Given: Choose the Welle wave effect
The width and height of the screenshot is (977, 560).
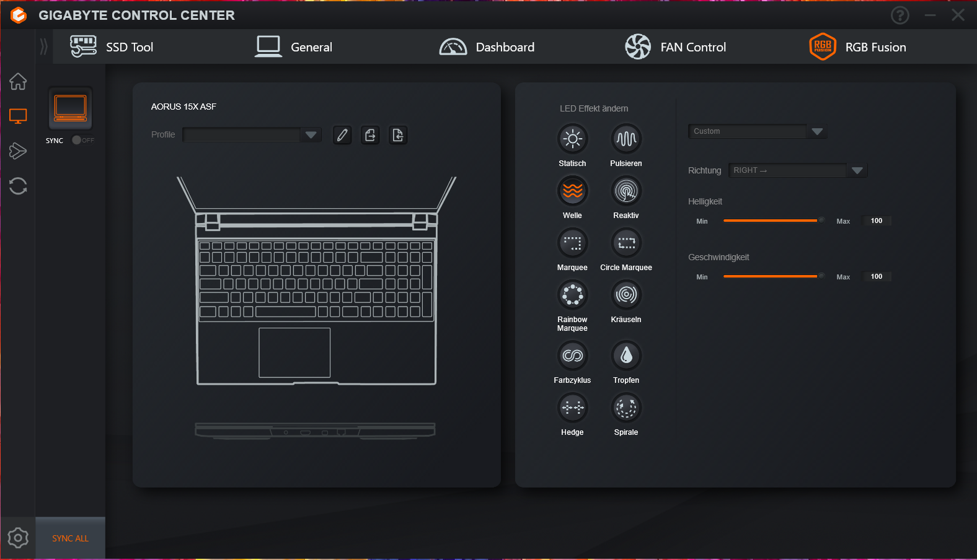Looking at the screenshot, I should (572, 191).
